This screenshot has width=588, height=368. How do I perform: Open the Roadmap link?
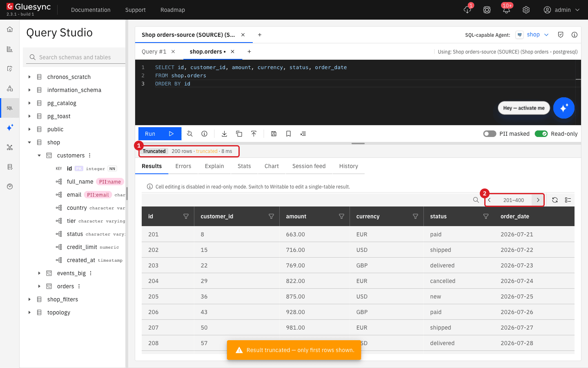pos(173,10)
